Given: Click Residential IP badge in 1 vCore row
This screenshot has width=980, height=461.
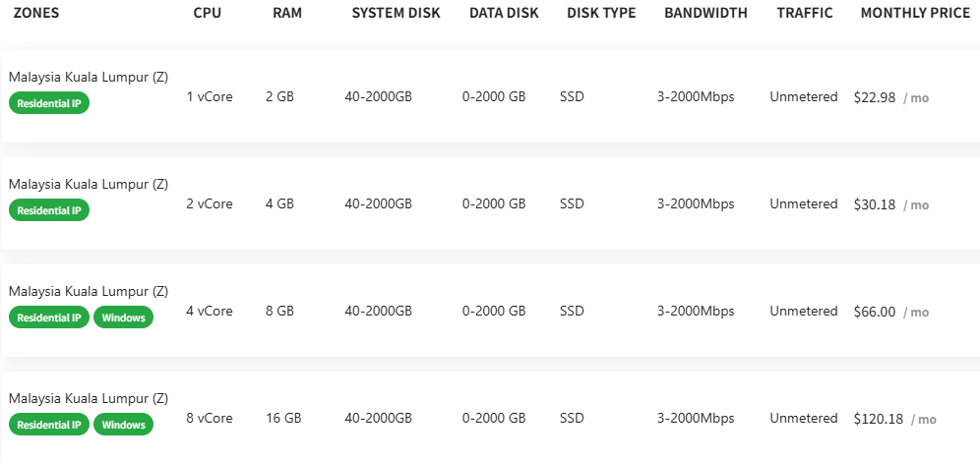Looking at the screenshot, I should coord(49,104).
